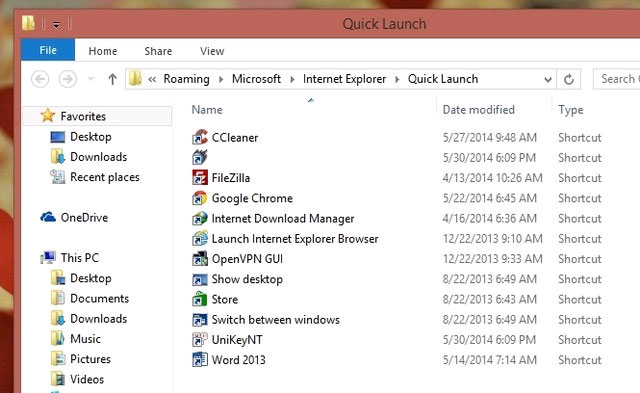Viewport: 640px width, 393px height.
Task: Click the date 5/14/2014 7:14 AM
Action: click(x=489, y=360)
